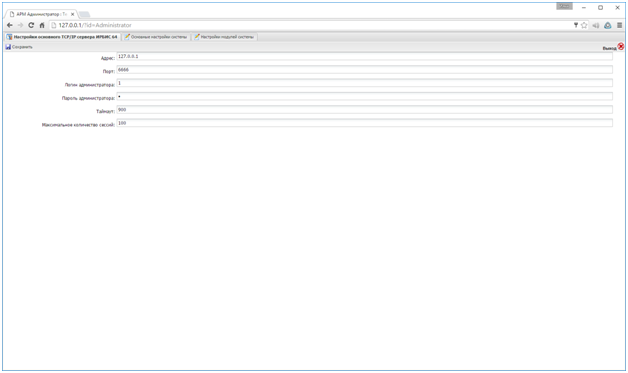628x373 pixels.
Task: Click the Chrome user profile badge
Action: pyautogui.click(x=564, y=6)
